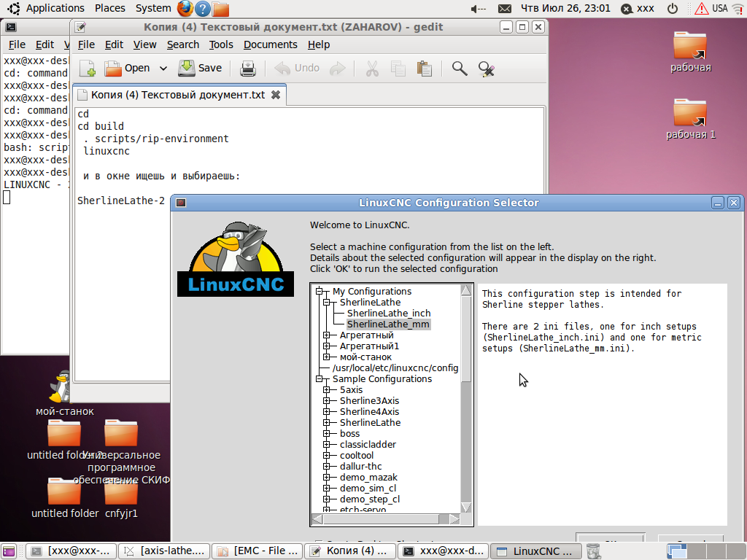
Task: Collapse the Sample Configurations node
Action: [320, 378]
